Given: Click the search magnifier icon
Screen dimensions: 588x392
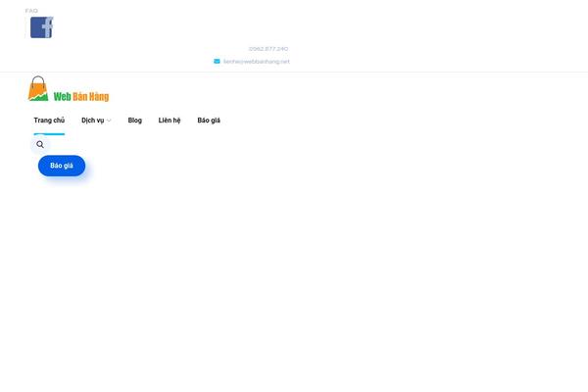Looking at the screenshot, I should 40,144.
